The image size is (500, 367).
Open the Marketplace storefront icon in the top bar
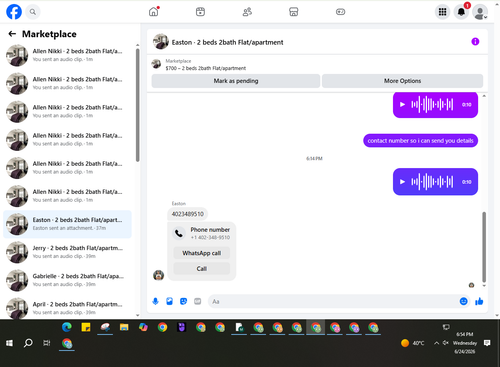(x=294, y=12)
